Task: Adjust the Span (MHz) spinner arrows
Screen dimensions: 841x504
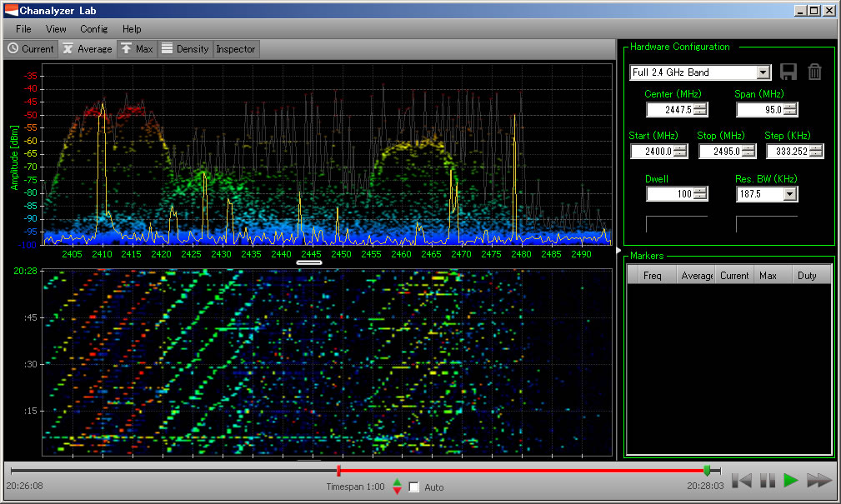Action: (x=790, y=109)
